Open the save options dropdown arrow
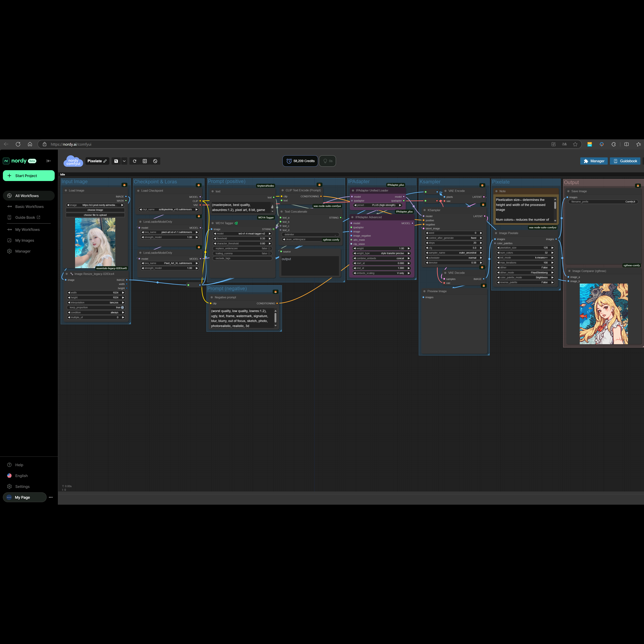Viewport: 644px width, 644px height. tap(124, 161)
